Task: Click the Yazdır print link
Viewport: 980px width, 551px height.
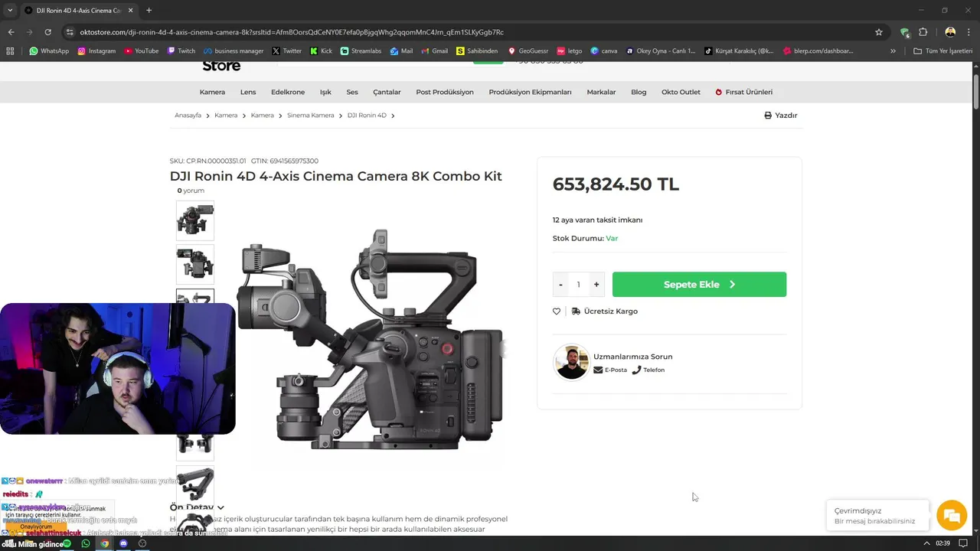Action: 781,115
